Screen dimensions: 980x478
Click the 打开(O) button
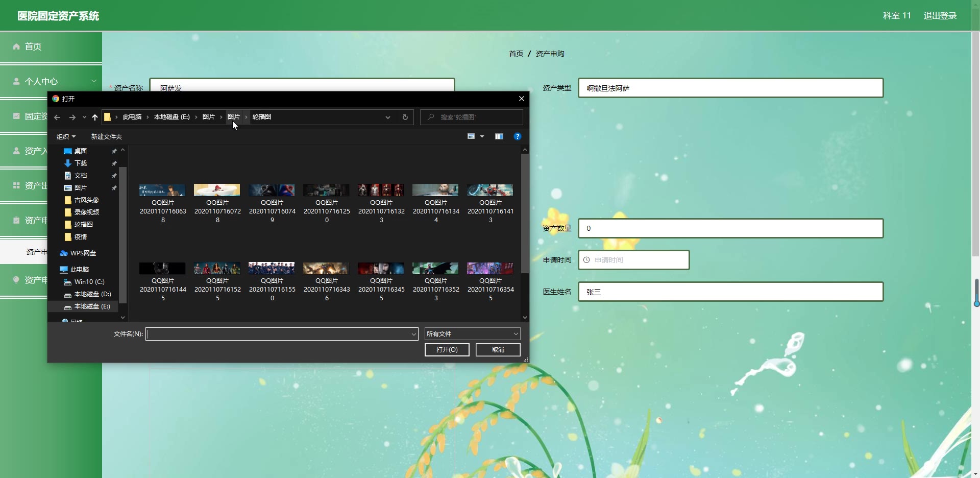[447, 350]
